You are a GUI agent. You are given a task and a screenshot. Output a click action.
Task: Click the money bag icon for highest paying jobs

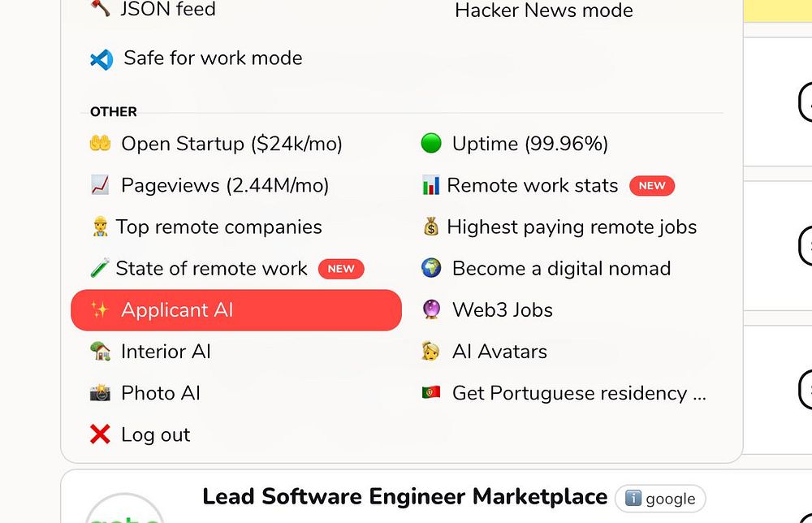click(430, 227)
